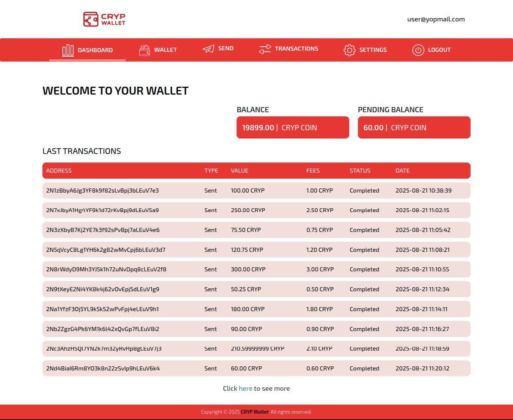
Task: Click the Wallet icon in navigation
Action: (x=145, y=50)
